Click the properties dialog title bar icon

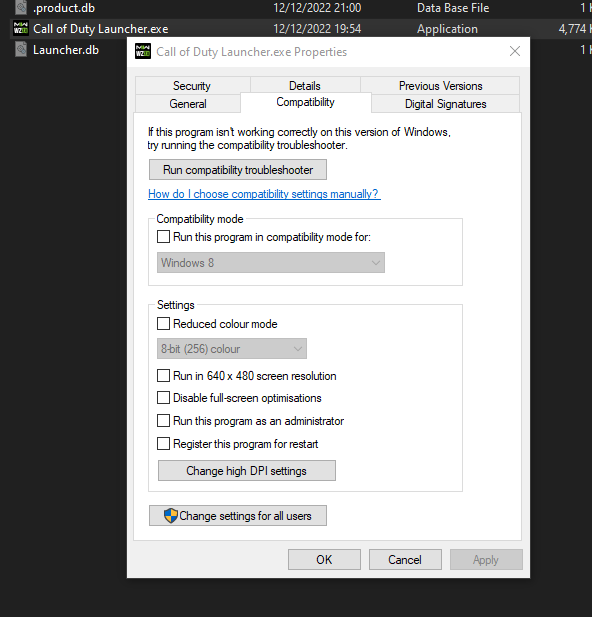[143, 52]
